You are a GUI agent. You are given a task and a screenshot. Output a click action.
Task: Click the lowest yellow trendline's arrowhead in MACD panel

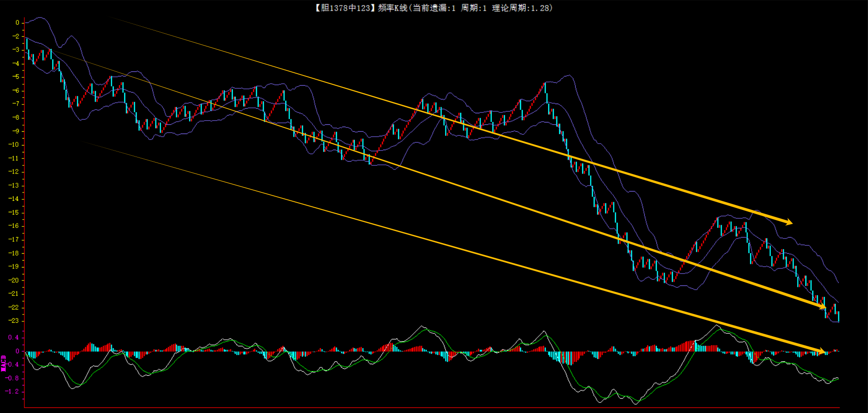(x=821, y=352)
